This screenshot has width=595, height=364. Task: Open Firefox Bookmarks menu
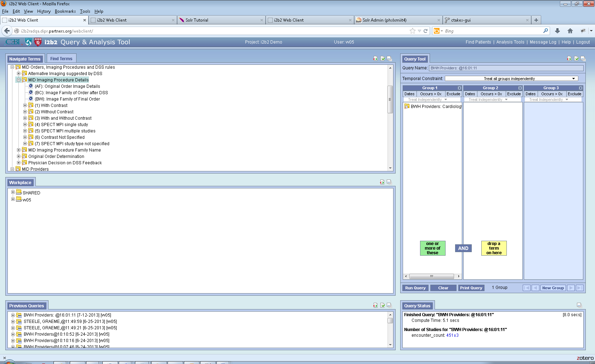(65, 11)
